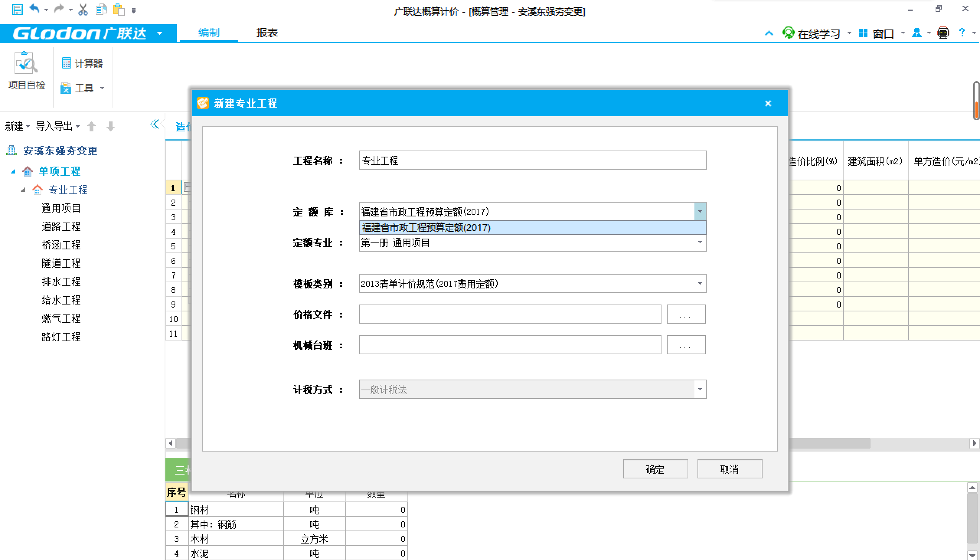Screen dimensions: 980x560
Task: Switch to the 编制 tab
Action: click(x=209, y=33)
